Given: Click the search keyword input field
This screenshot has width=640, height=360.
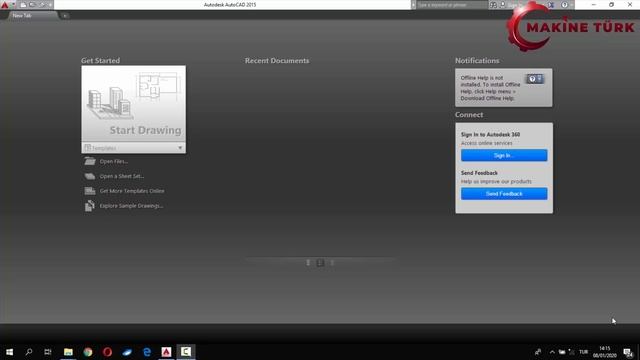Looking at the screenshot, I should pyautogui.click(x=452, y=5).
